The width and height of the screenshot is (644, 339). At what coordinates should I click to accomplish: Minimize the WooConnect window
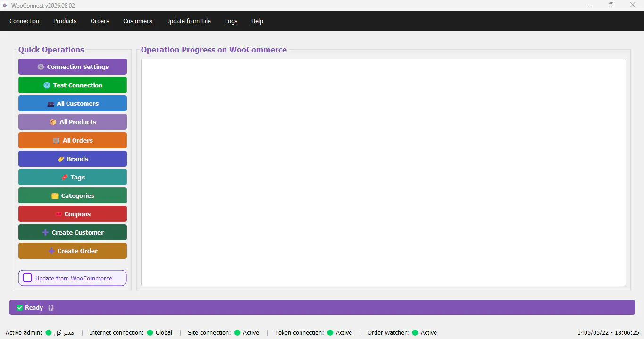(x=590, y=5)
